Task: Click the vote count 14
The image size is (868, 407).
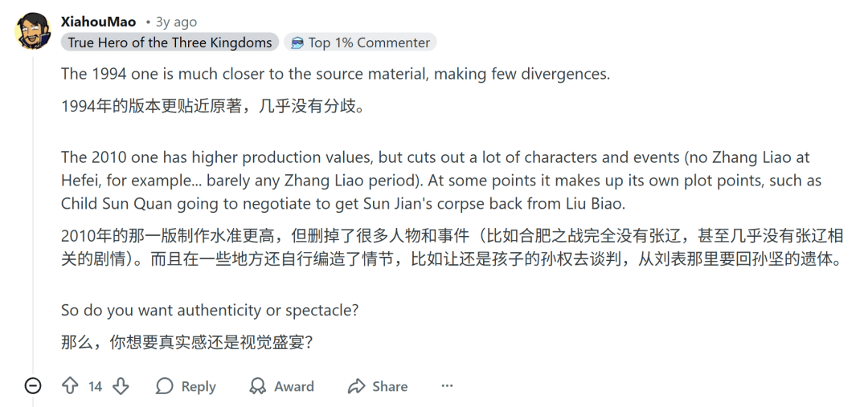Action: coord(96,387)
